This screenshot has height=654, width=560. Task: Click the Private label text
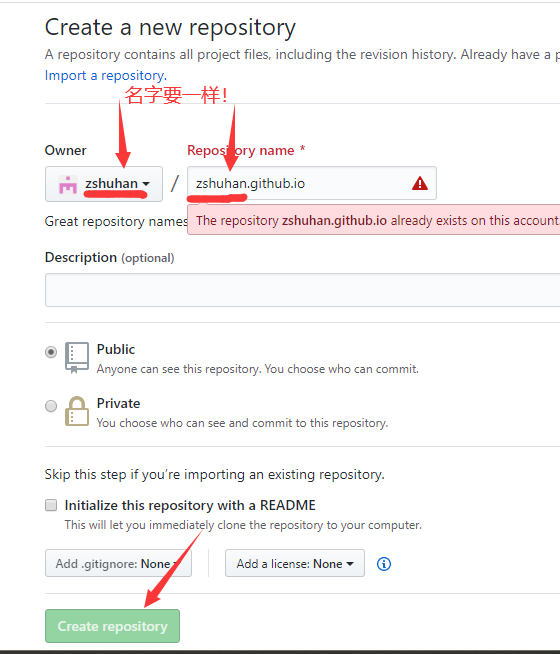(118, 403)
